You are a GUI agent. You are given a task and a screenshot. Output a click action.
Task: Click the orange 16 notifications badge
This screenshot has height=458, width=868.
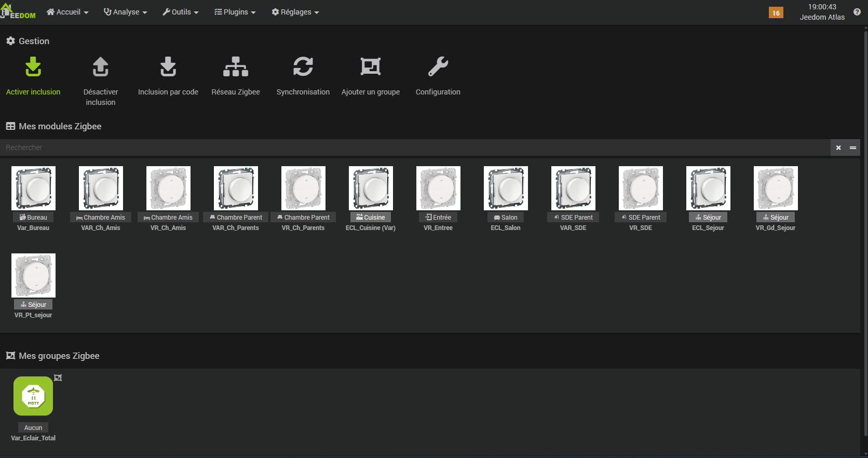776,13
